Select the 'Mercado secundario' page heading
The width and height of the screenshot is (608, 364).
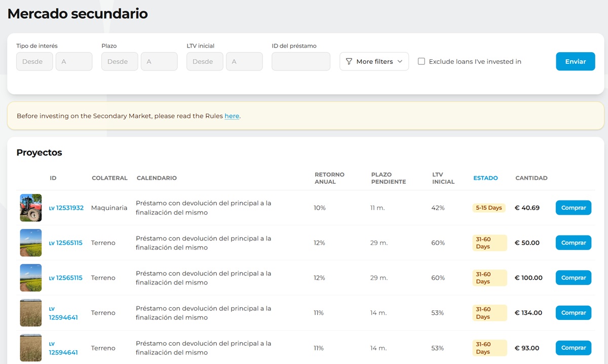[x=78, y=14]
